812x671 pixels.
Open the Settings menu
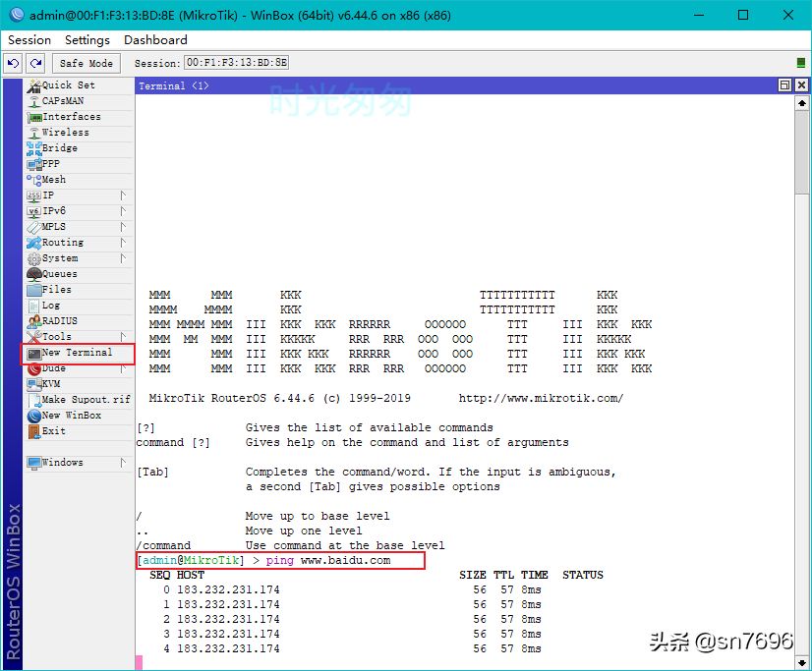click(87, 40)
